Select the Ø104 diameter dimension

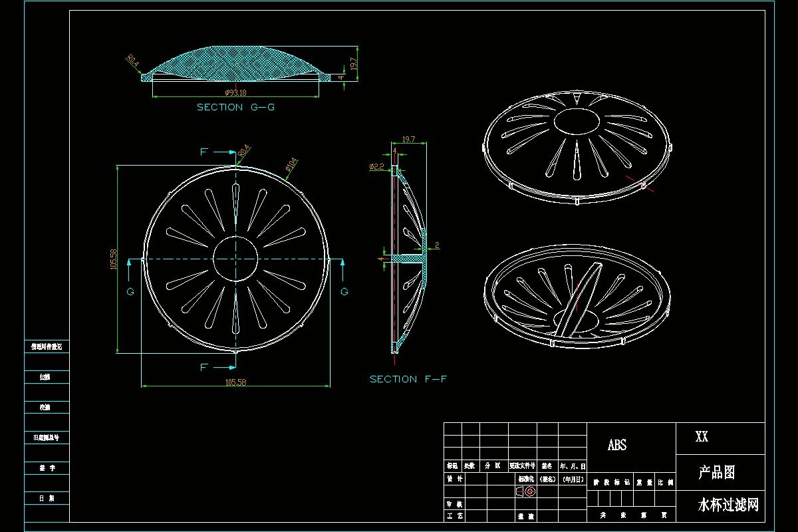[291, 164]
